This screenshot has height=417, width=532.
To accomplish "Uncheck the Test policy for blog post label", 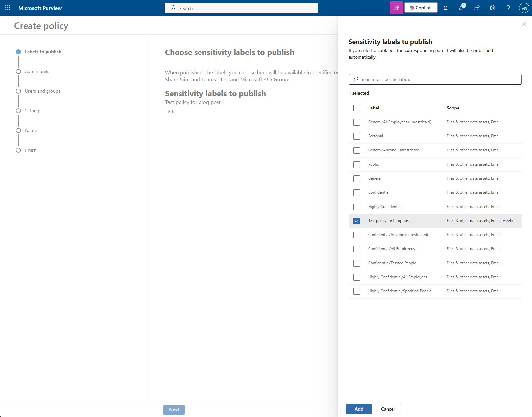I will (x=357, y=221).
